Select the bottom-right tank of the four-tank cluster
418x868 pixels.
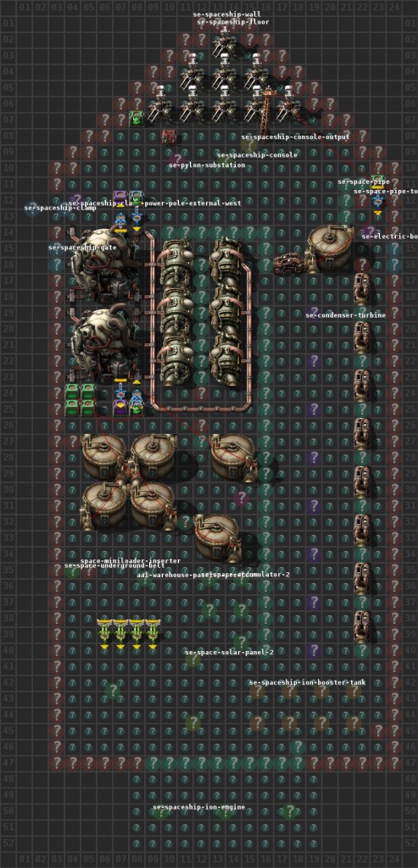[x=153, y=506]
